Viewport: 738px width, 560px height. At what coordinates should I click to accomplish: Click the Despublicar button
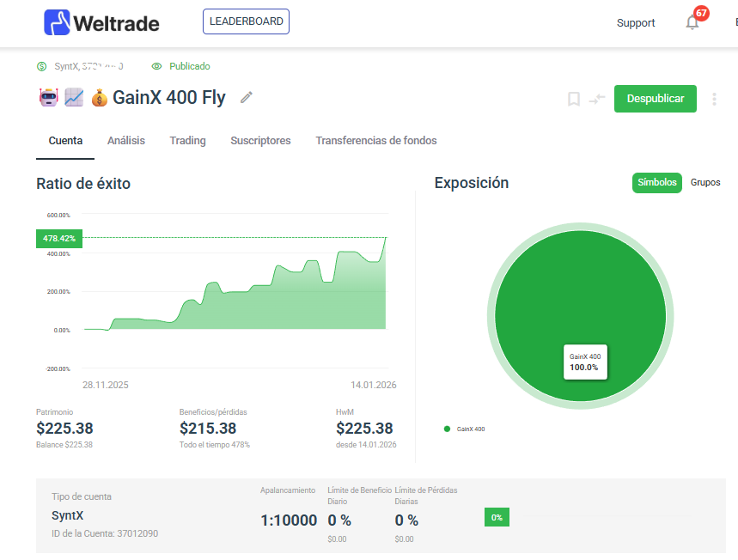(x=656, y=99)
